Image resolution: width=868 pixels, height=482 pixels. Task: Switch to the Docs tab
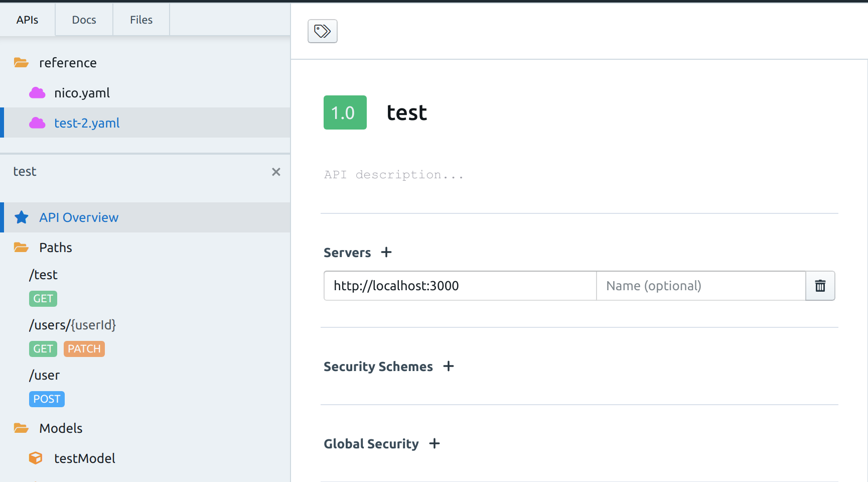83,20
